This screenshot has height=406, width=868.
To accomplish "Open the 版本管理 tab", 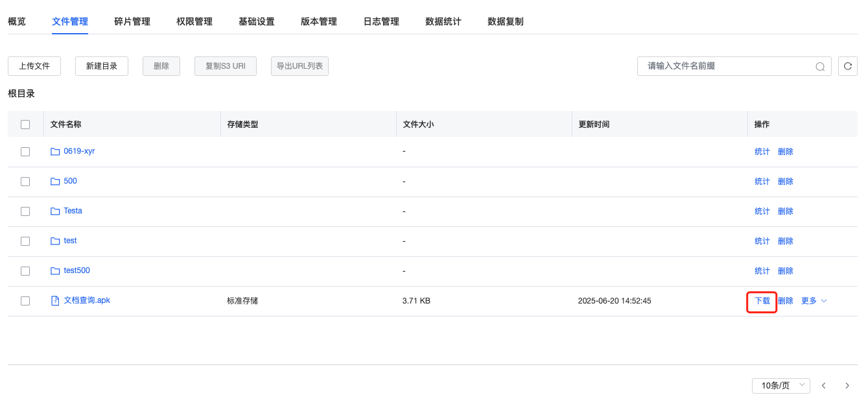I will coord(318,21).
